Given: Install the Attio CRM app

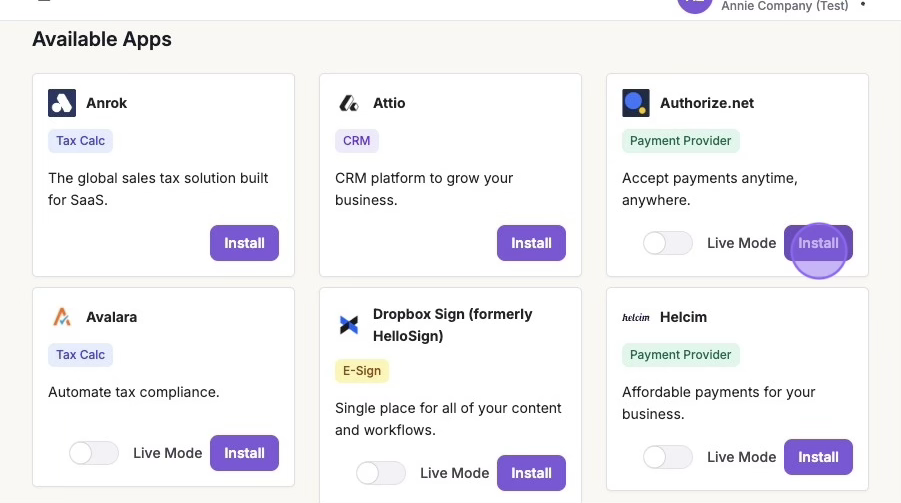Looking at the screenshot, I should pyautogui.click(x=531, y=243).
